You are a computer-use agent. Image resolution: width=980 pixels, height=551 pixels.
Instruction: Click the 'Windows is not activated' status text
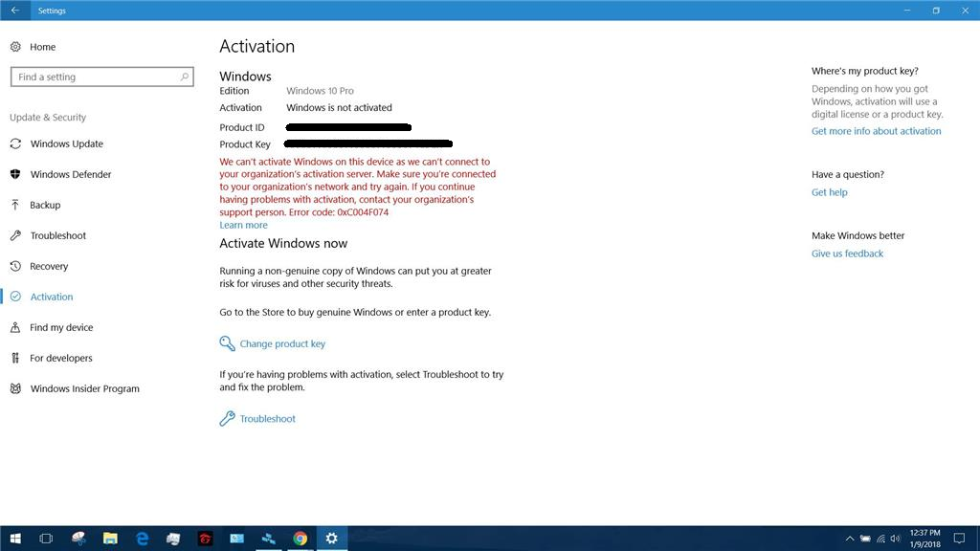click(340, 107)
